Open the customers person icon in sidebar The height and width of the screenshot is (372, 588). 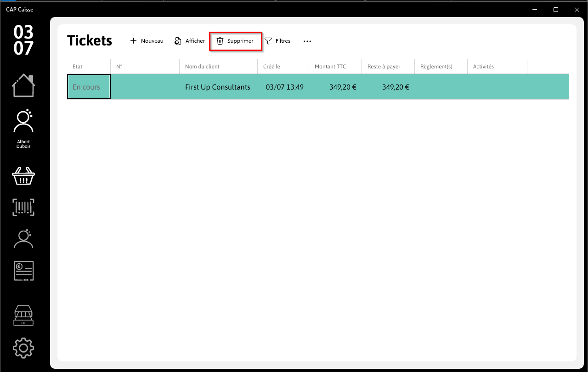click(23, 238)
